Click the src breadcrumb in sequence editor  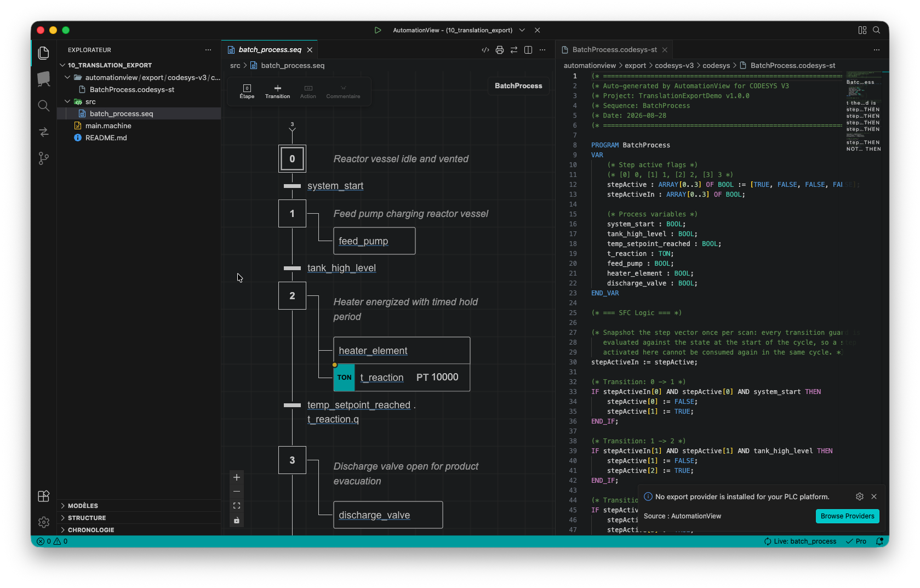point(235,66)
